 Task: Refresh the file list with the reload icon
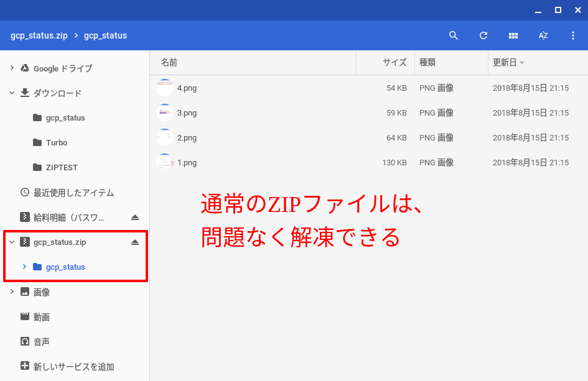[483, 35]
